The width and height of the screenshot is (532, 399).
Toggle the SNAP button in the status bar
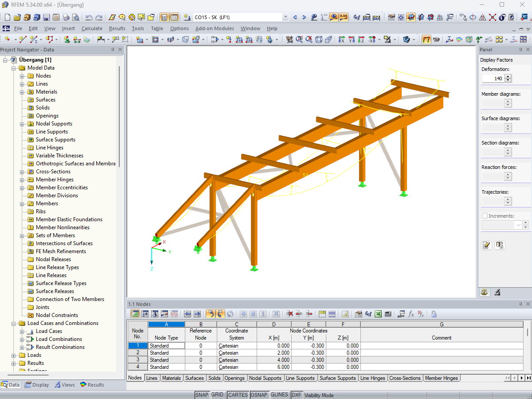pyautogui.click(x=202, y=395)
